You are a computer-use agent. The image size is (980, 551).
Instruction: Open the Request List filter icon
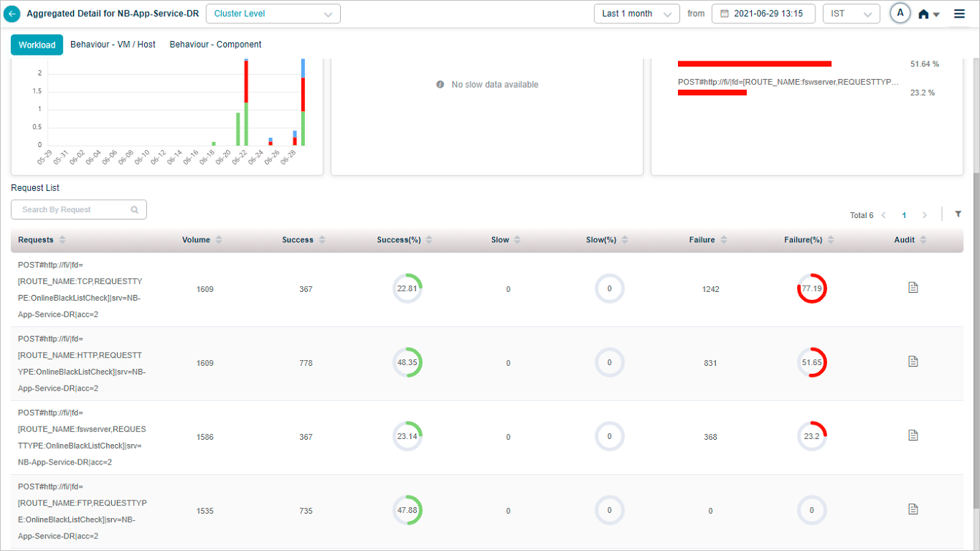click(958, 214)
